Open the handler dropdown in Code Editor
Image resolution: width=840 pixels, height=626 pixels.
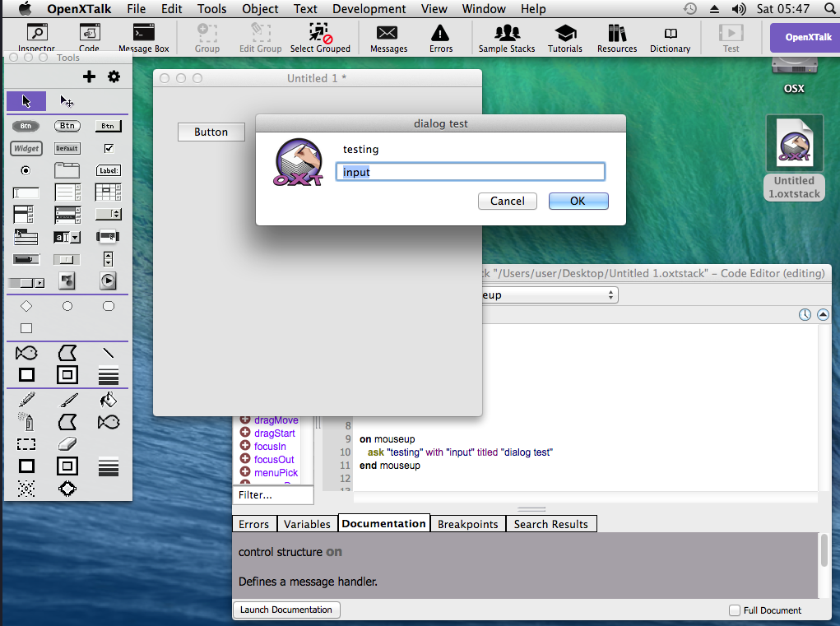pyautogui.click(x=548, y=295)
